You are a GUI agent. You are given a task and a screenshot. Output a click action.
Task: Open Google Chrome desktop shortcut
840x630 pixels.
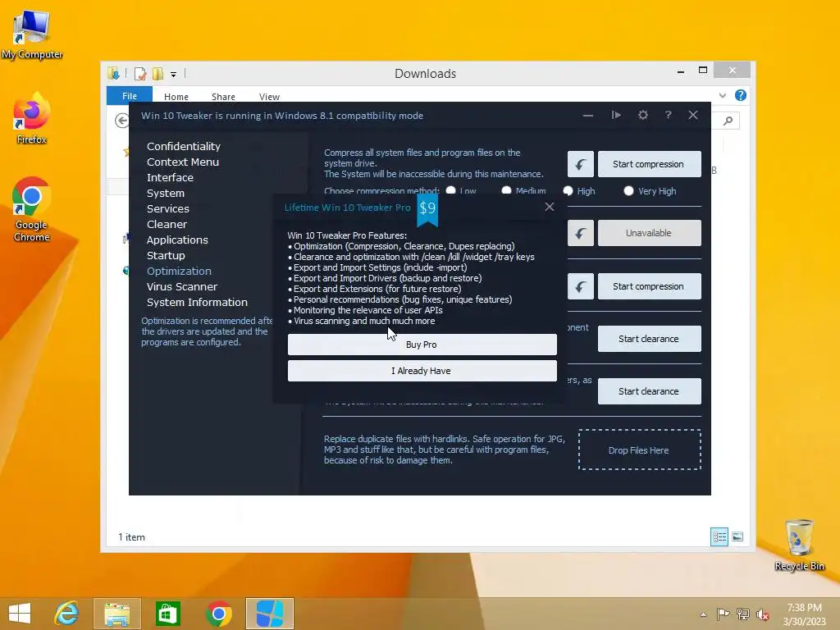32,210
